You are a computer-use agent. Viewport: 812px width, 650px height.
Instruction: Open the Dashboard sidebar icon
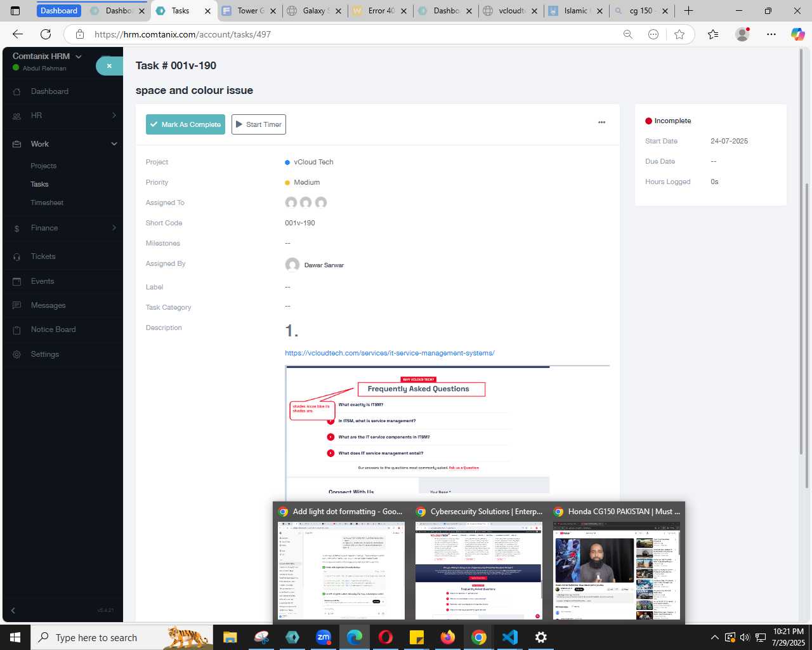(x=16, y=92)
